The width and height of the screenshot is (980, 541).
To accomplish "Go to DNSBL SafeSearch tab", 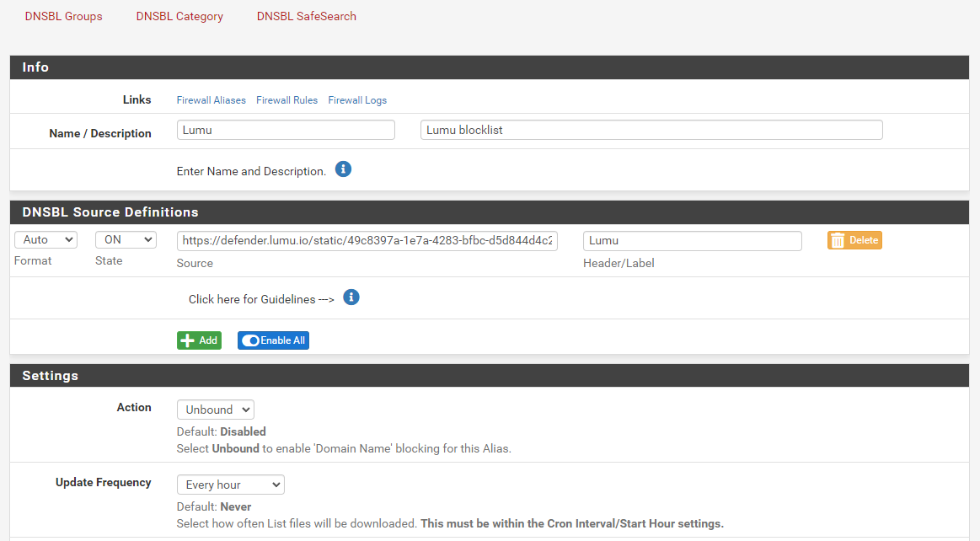I will [x=306, y=16].
